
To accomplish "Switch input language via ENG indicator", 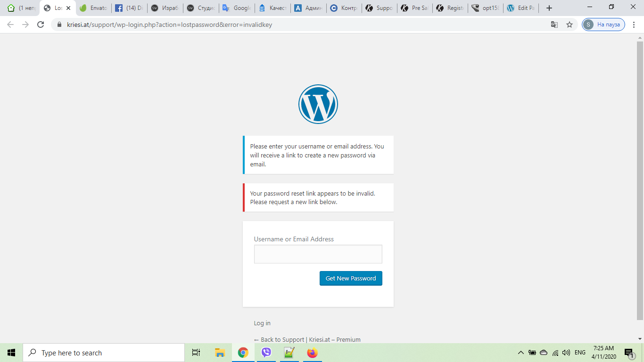I will coord(580,353).
